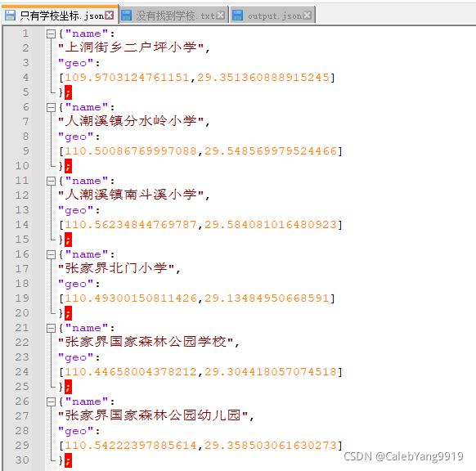Click coordinate value 29.13484950668591
The height and width of the screenshot is (471, 476).
tap(267, 298)
